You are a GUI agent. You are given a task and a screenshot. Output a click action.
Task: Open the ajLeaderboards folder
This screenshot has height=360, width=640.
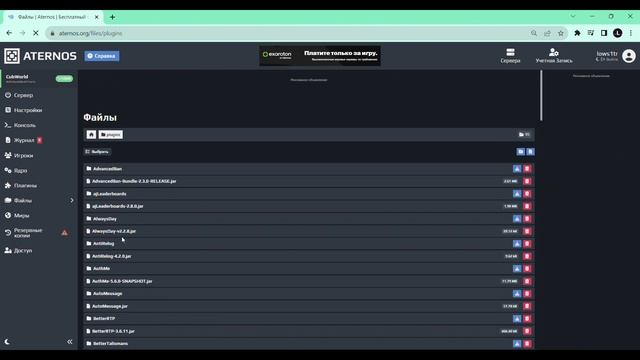coord(109,194)
